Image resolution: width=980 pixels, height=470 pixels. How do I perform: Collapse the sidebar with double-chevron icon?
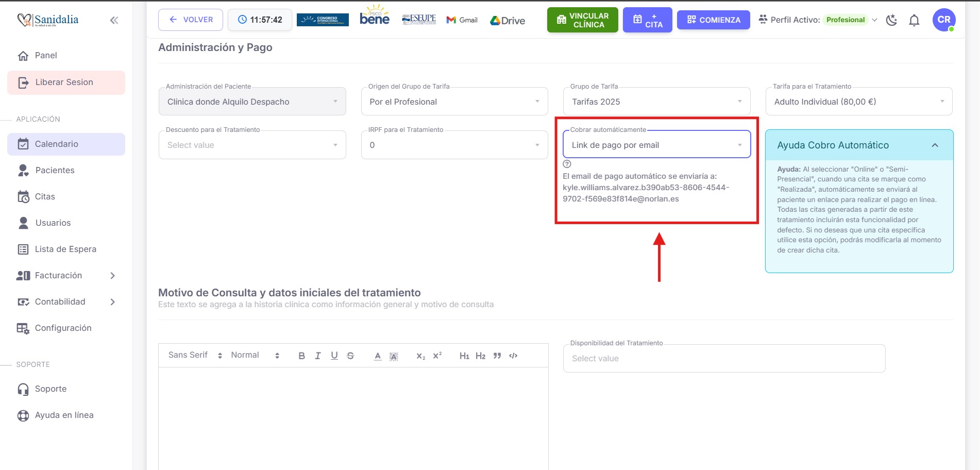[114, 20]
